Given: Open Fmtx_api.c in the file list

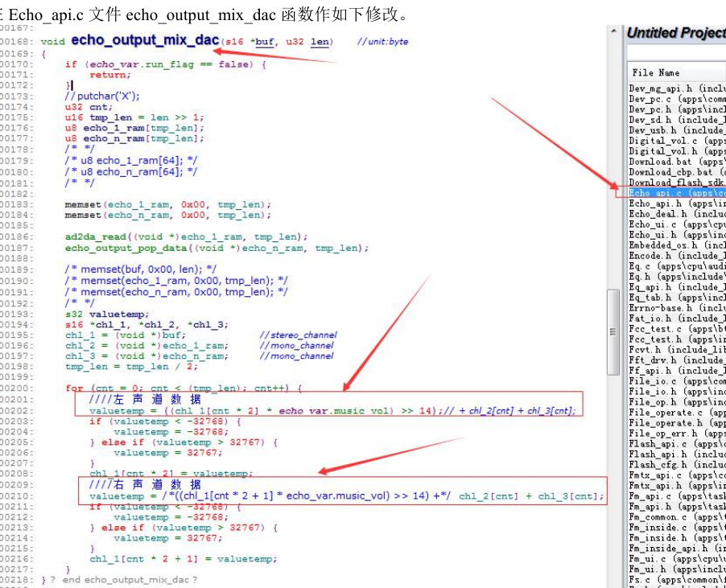Looking at the screenshot, I should click(677, 475).
